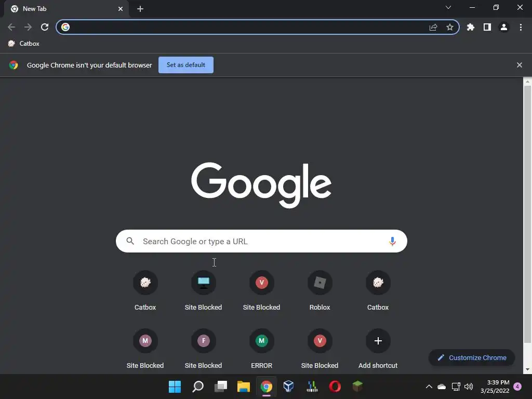Open File Explorer from the taskbar
The height and width of the screenshot is (399, 532).
(243, 387)
